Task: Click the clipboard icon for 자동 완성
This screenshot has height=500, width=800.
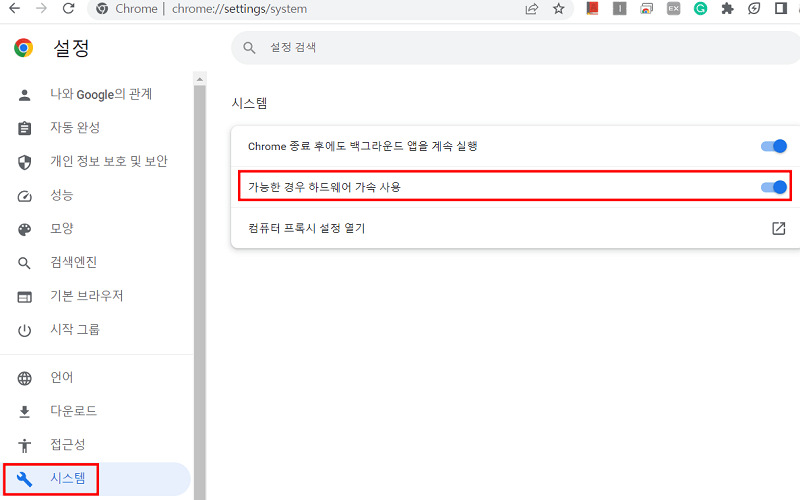Action: (24, 128)
